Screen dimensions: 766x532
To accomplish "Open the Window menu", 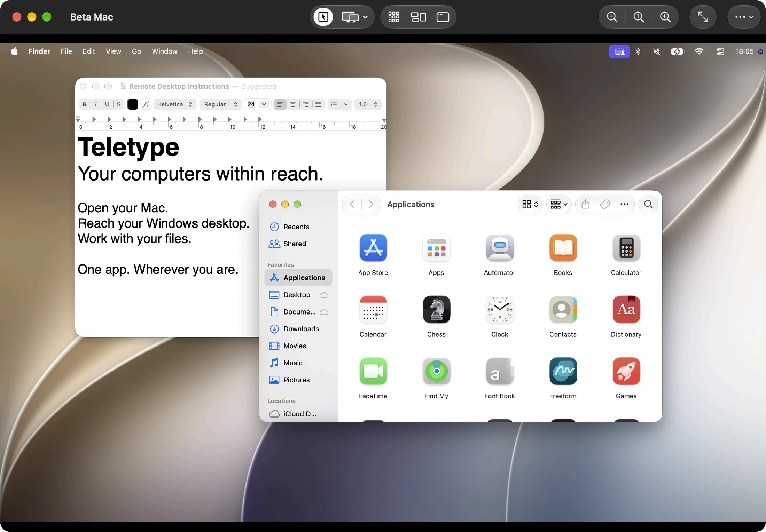I will click(164, 51).
